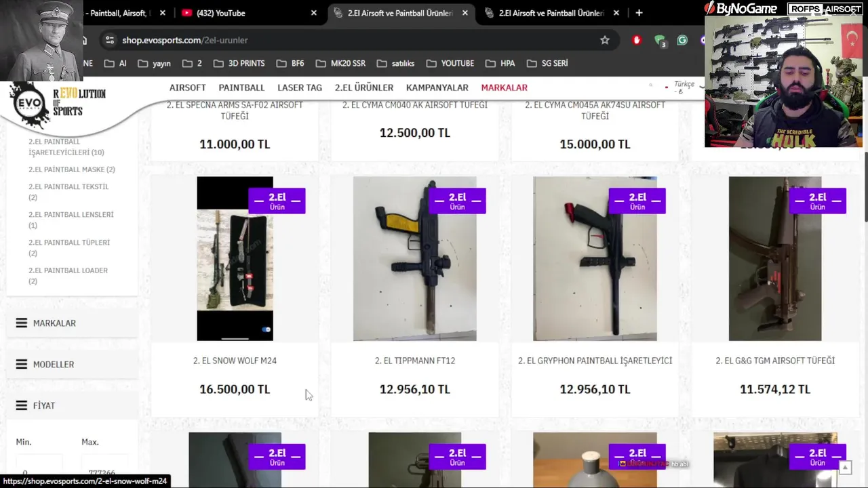Open the site information icon left of URL
Viewport: 868px width, 488px height.
point(109,40)
